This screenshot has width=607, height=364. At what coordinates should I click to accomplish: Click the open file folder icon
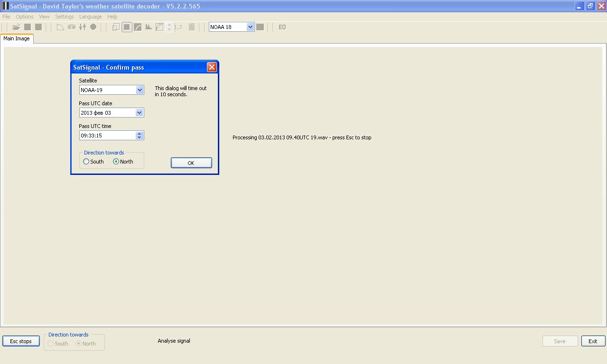pyautogui.click(x=16, y=27)
